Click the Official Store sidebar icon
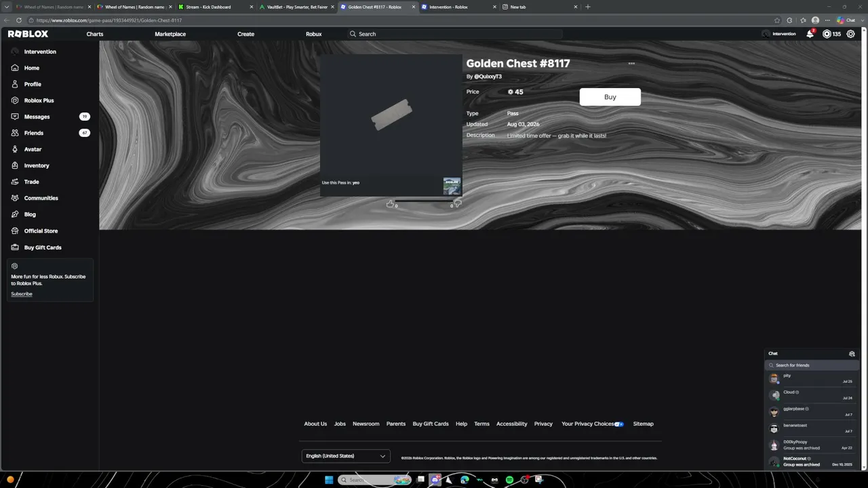The width and height of the screenshot is (868, 488). click(15, 231)
